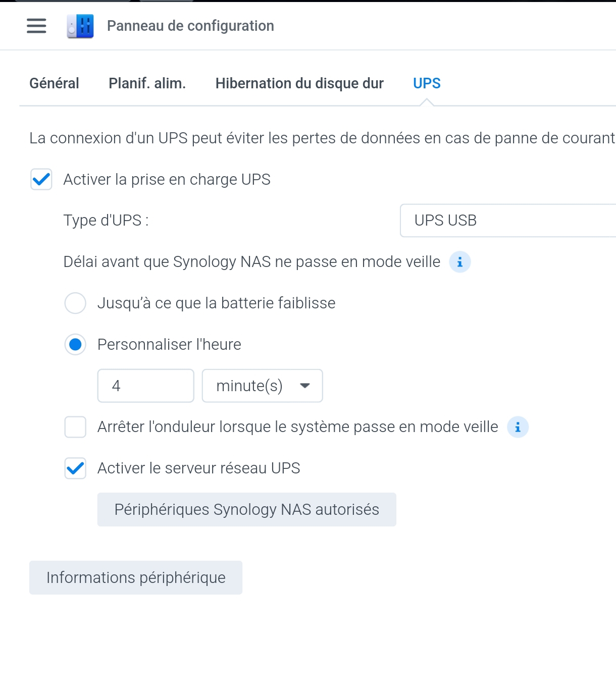This screenshot has height=694, width=616.
Task: Open the Planif. alim. tab
Action: click(x=147, y=83)
